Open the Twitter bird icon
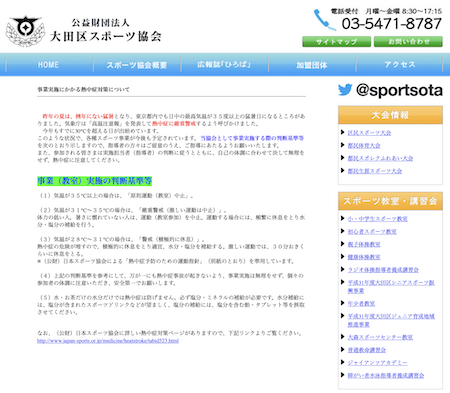Screen dimensions: 450x393 point(345,90)
